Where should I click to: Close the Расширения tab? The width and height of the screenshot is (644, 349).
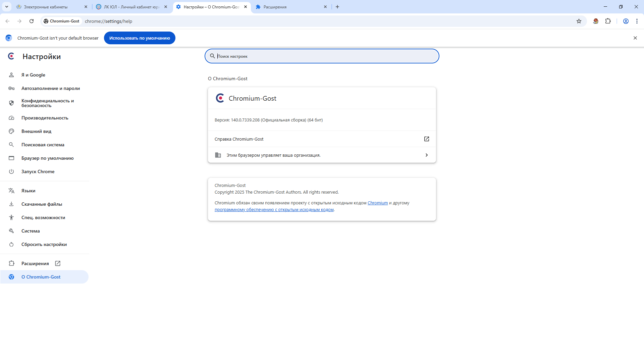[x=325, y=7]
